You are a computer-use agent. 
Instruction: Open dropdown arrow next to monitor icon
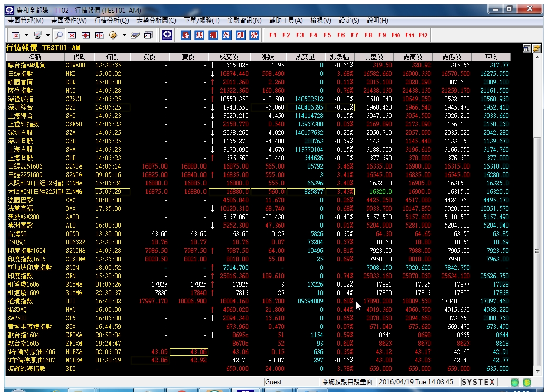coord(48,35)
